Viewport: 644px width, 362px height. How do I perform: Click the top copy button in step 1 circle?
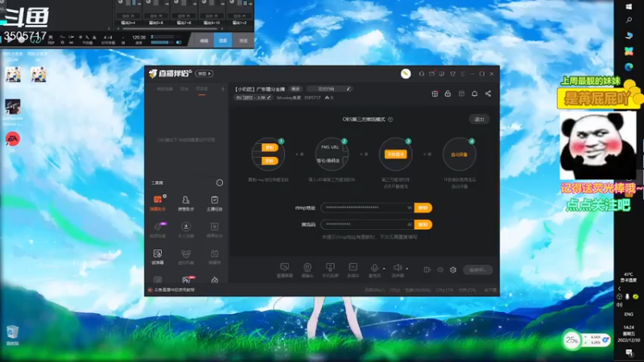[x=270, y=147]
